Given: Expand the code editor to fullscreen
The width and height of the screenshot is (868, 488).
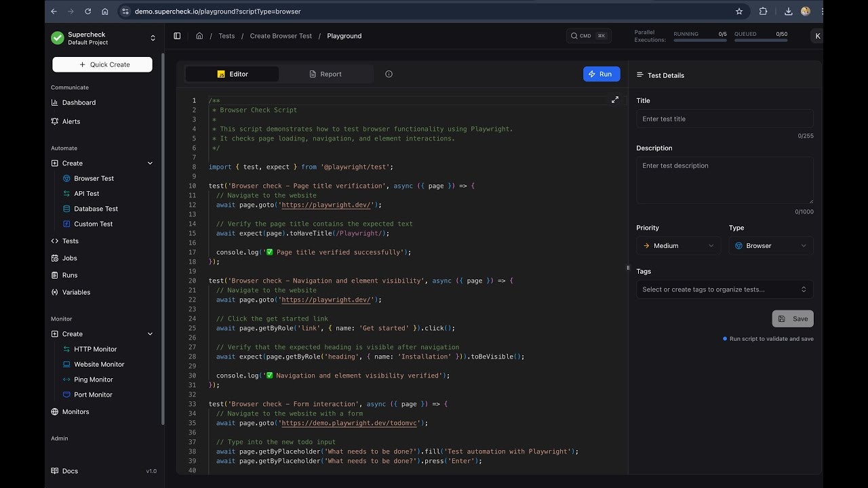Looking at the screenshot, I should 615,100.
